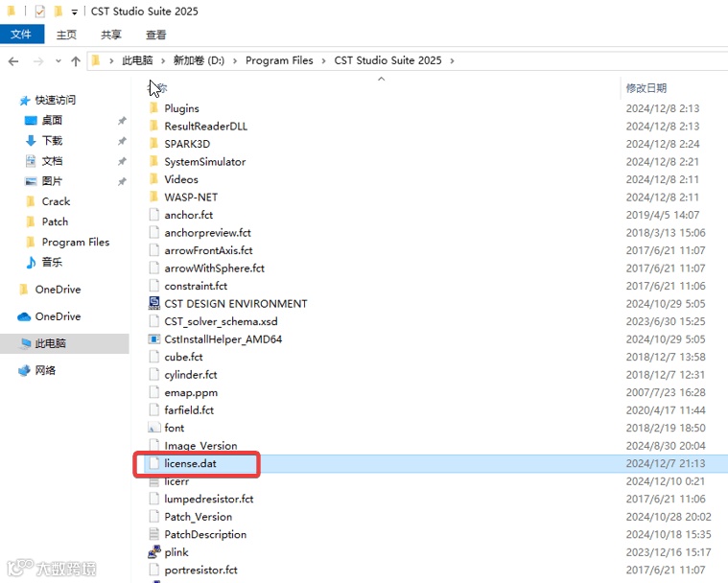Click the This PC computer icon

click(25, 343)
